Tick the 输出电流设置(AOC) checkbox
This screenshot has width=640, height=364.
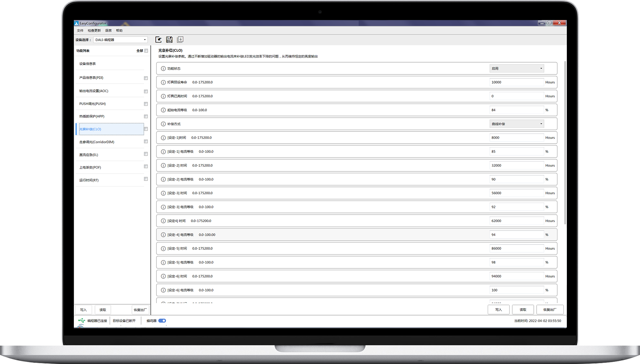click(x=146, y=91)
